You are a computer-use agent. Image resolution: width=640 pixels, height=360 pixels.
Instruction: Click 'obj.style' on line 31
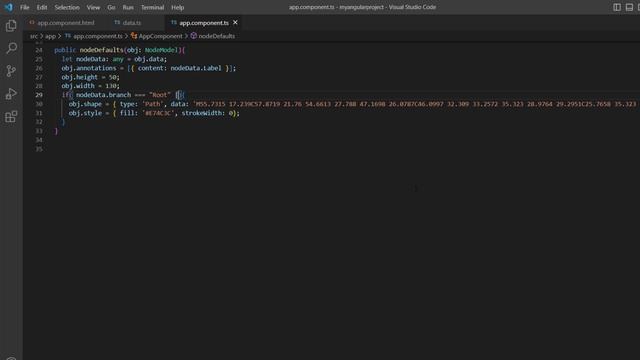85,113
